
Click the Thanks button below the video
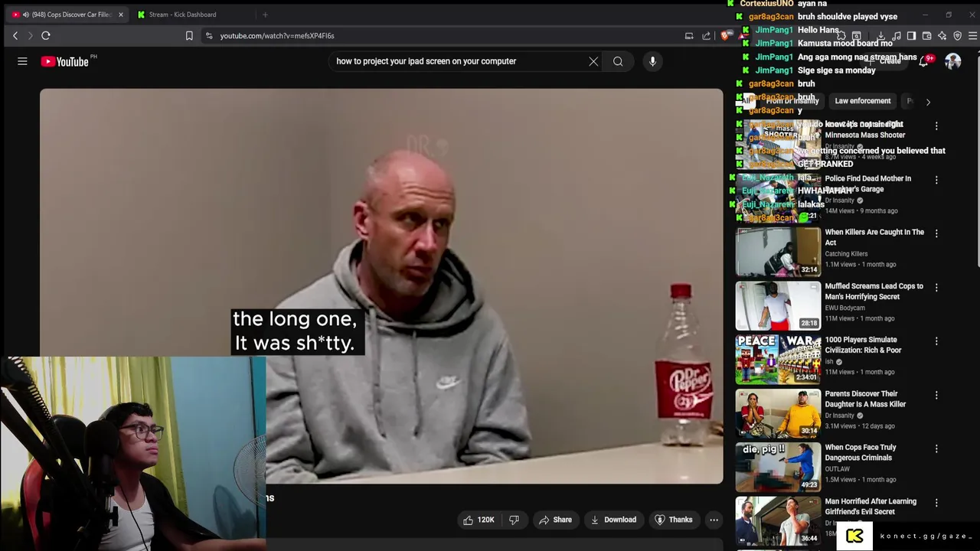(673, 520)
